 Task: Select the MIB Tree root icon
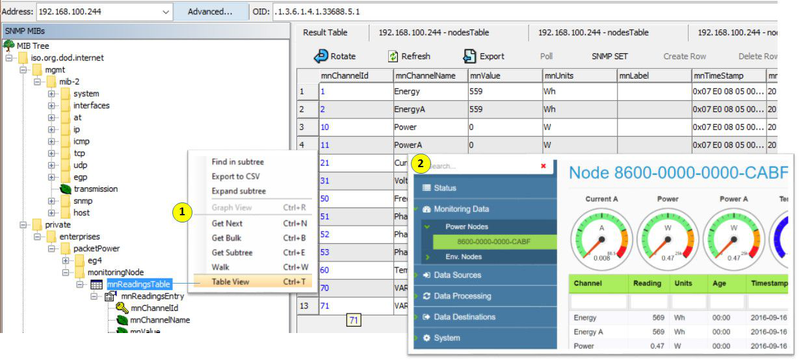(9, 45)
